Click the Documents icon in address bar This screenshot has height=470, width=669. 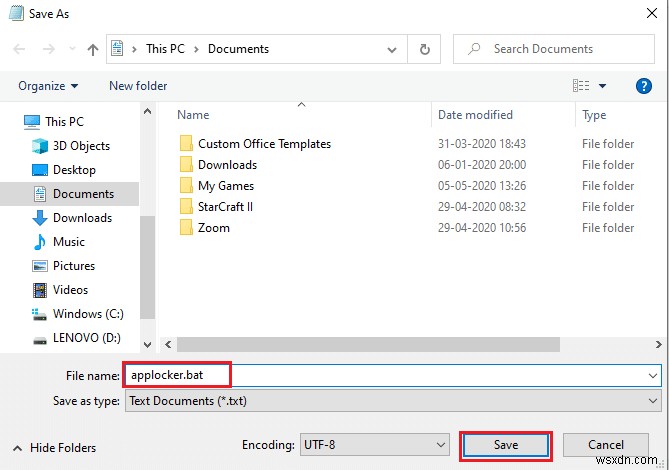[117, 49]
